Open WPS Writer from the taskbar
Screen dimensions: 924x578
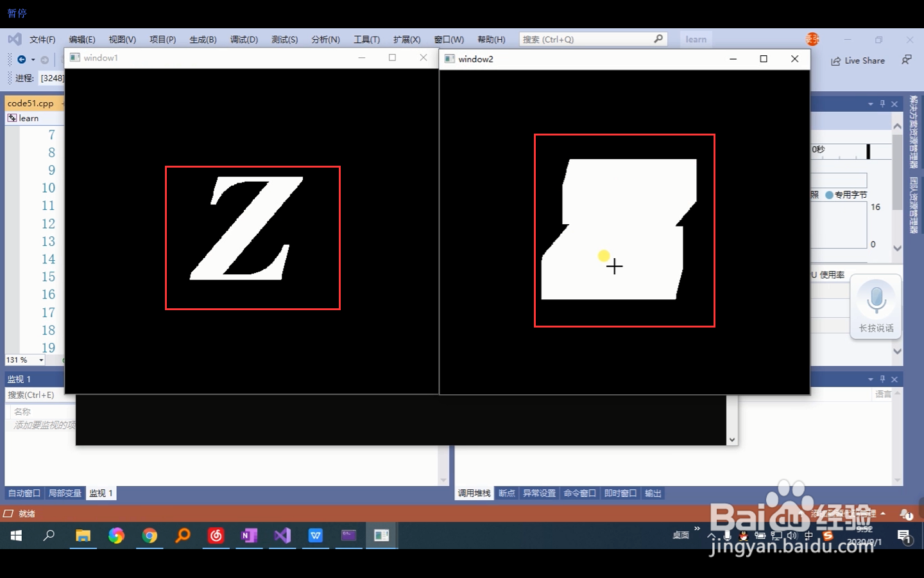(316, 536)
